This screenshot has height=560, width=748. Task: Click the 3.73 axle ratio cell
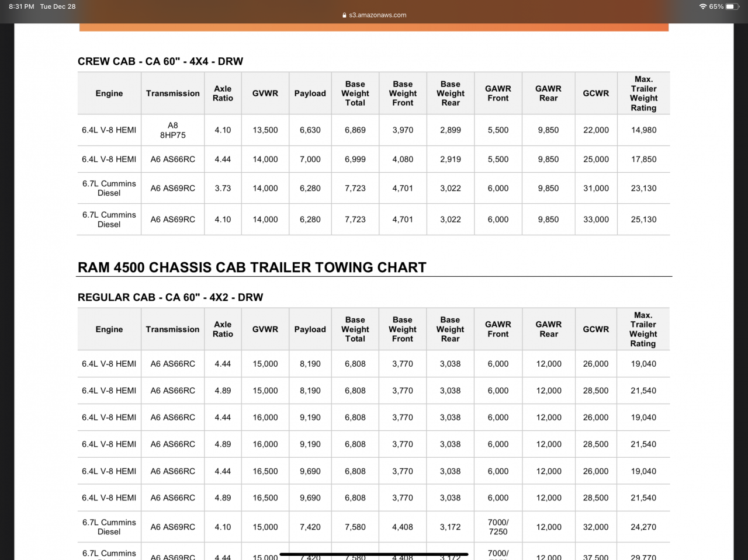[223, 188]
